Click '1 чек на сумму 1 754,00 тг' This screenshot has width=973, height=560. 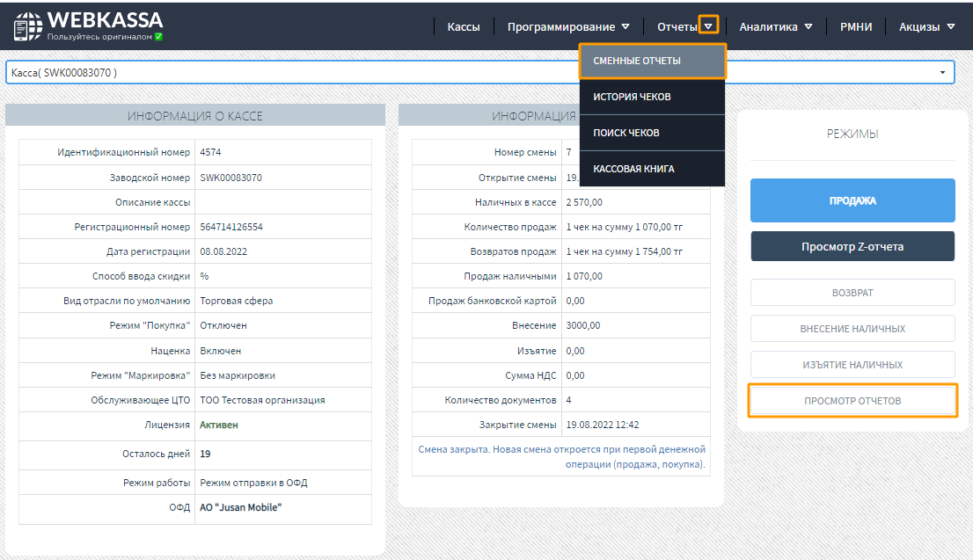click(x=625, y=251)
